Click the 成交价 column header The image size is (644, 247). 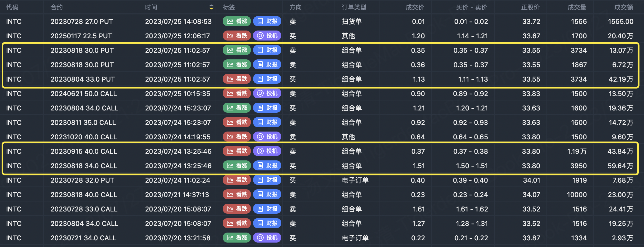(x=415, y=7)
